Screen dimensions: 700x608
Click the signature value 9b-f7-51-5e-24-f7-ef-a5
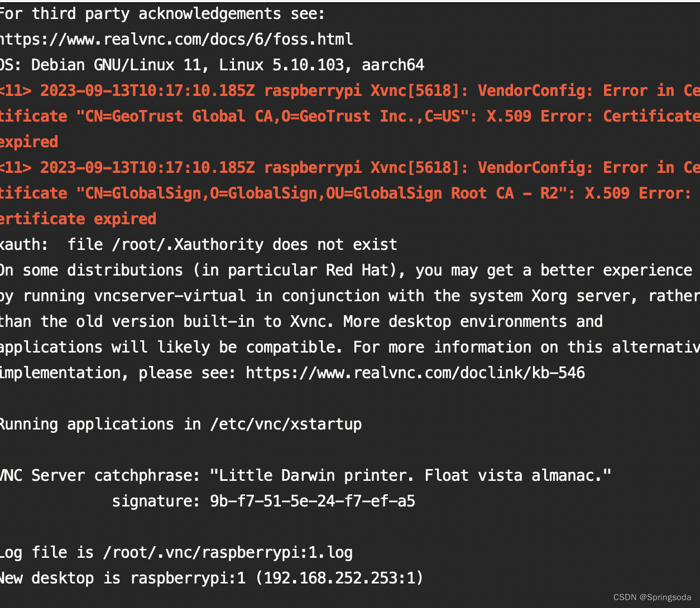(312, 501)
